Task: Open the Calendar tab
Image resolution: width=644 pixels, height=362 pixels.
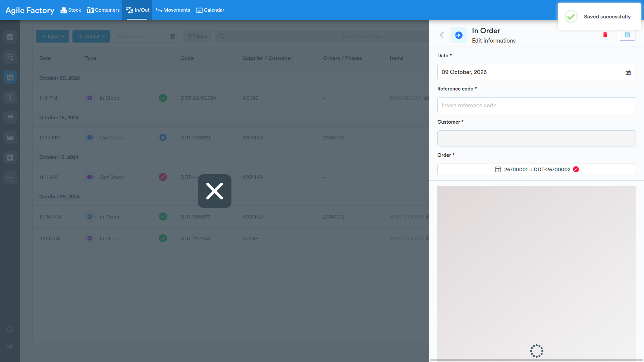Action: pyautogui.click(x=210, y=10)
